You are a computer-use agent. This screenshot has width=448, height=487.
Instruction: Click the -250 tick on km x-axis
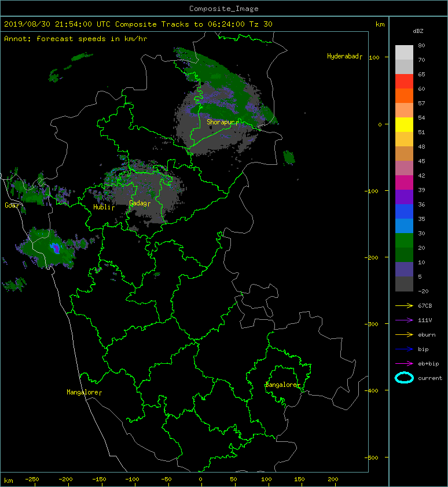pyautogui.click(x=32, y=479)
